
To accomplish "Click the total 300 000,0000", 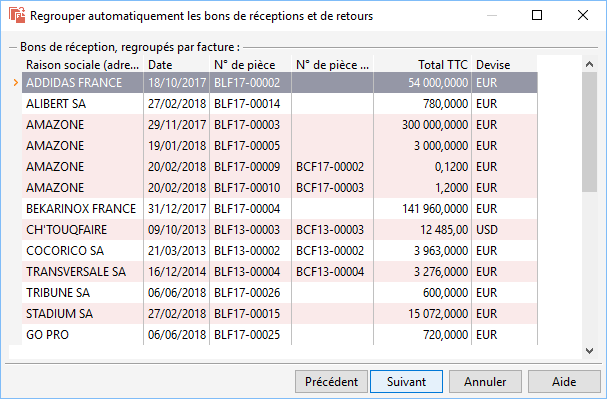I will (x=435, y=125).
